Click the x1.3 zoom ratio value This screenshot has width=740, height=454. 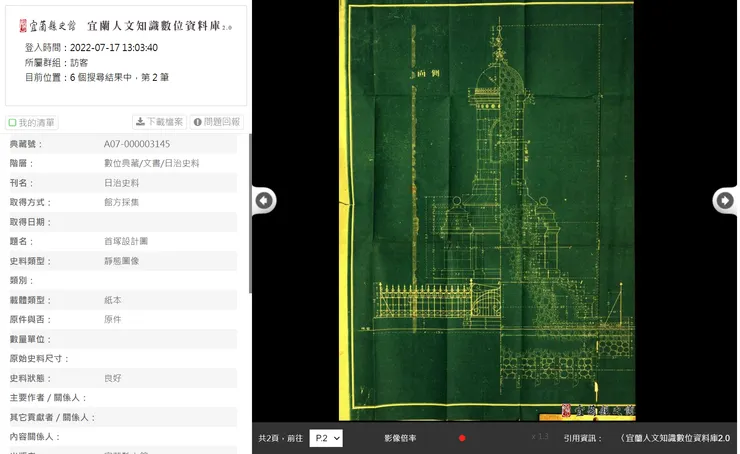(x=539, y=437)
